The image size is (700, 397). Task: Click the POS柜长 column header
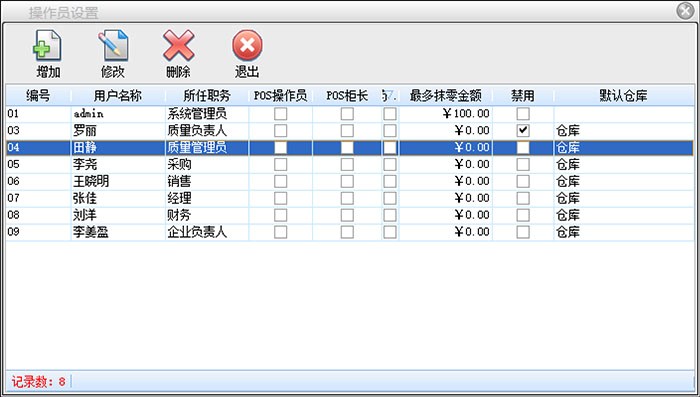click(347, 96)
